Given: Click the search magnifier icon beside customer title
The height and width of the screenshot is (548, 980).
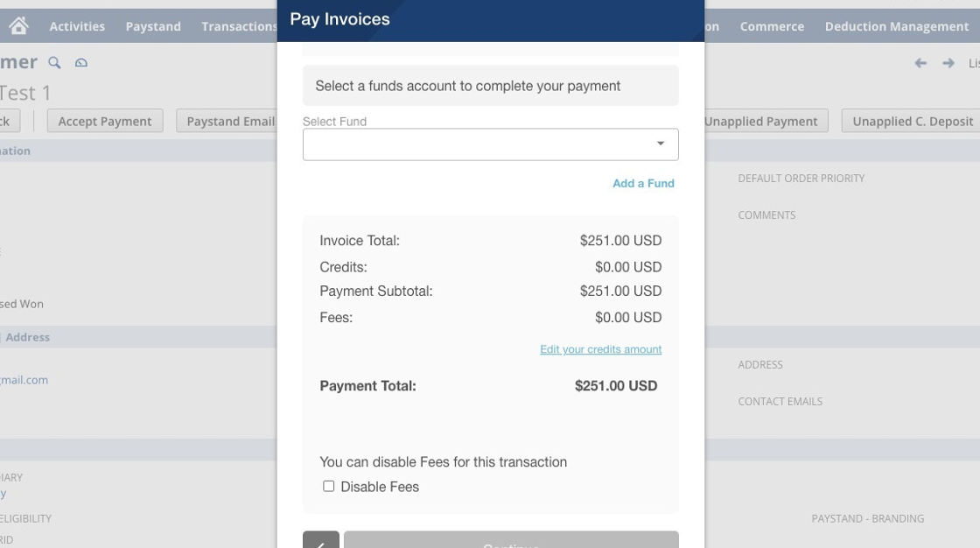Looking at the screenshot, I should click(54, 62).
